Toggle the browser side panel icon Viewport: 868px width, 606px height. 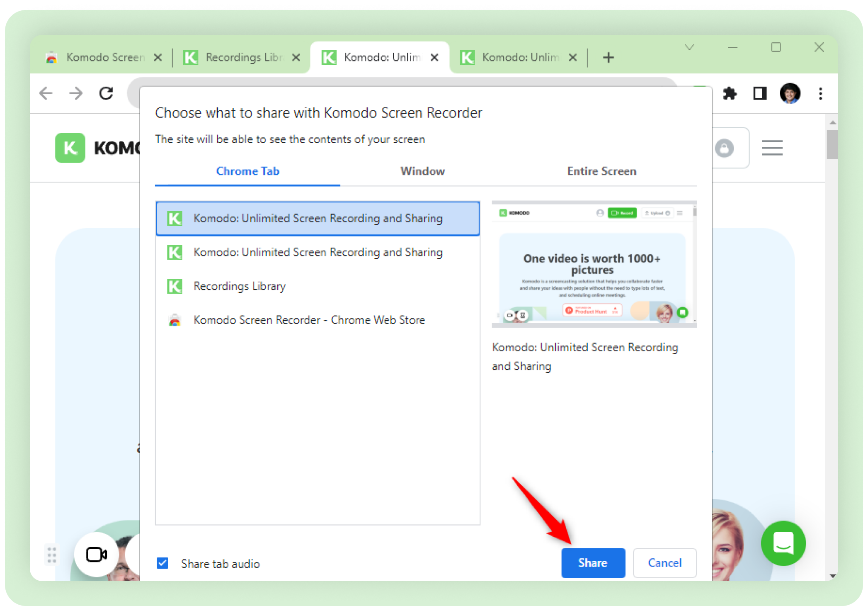[759, 93]
